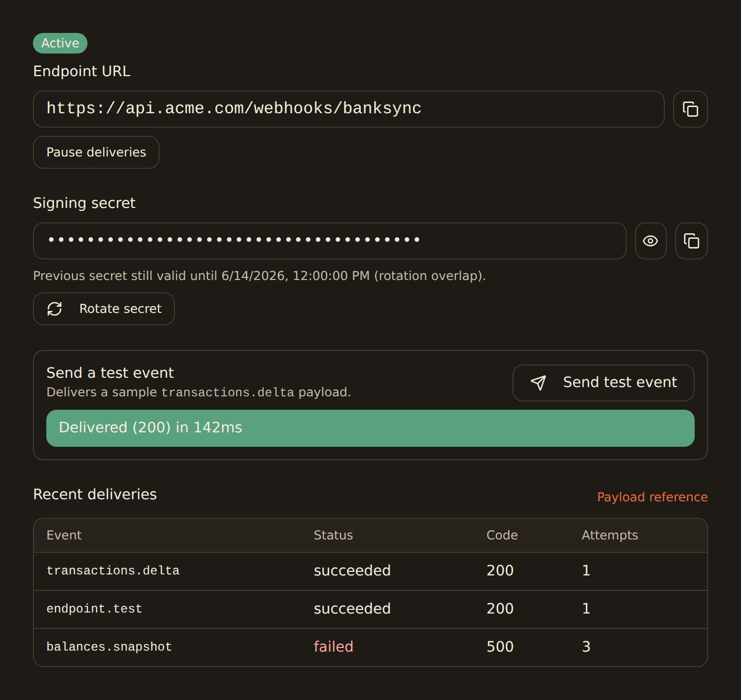Click the Active status badge
The image size is (741, 700).
60,43
